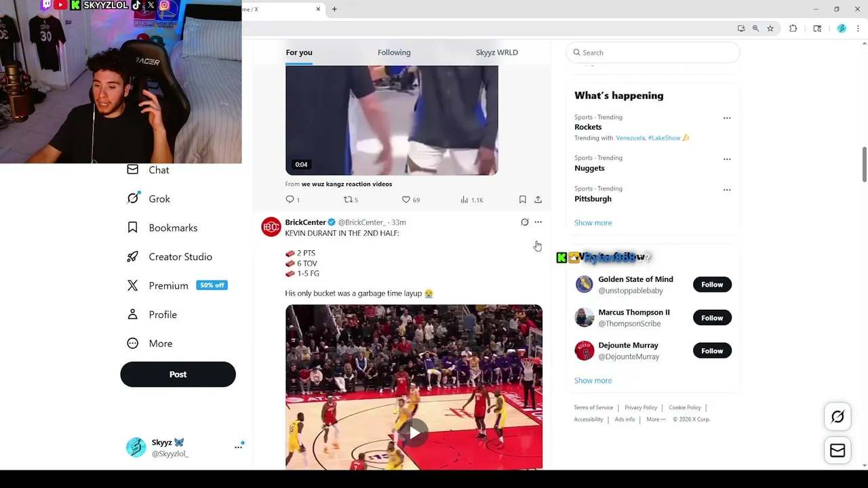Open the Privacy Policy link
This screenshot has height=488, width=868.
[x=641, y=407]
